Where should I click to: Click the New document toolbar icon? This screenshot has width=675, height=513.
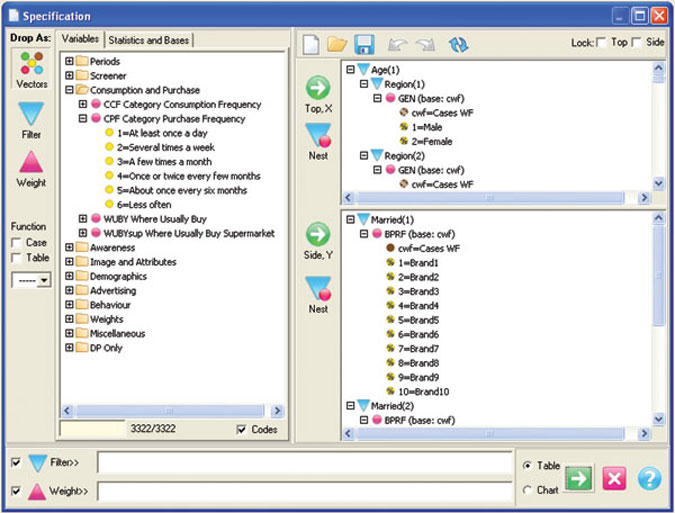click(310, 44)
